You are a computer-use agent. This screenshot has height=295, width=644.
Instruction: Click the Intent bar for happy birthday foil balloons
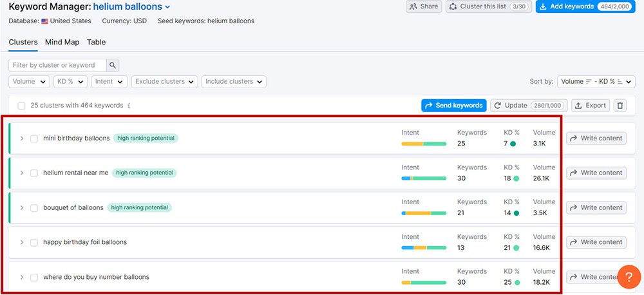[424, 248]
